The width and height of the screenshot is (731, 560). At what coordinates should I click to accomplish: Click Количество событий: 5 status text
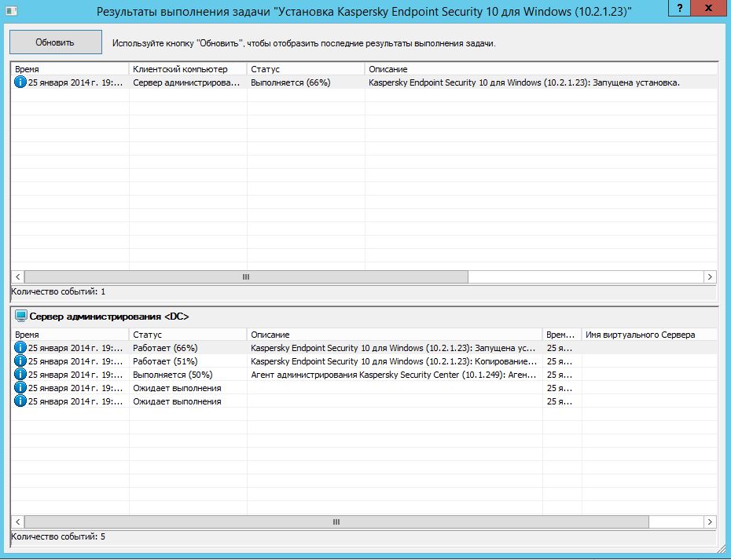click(x=58, y=536)
